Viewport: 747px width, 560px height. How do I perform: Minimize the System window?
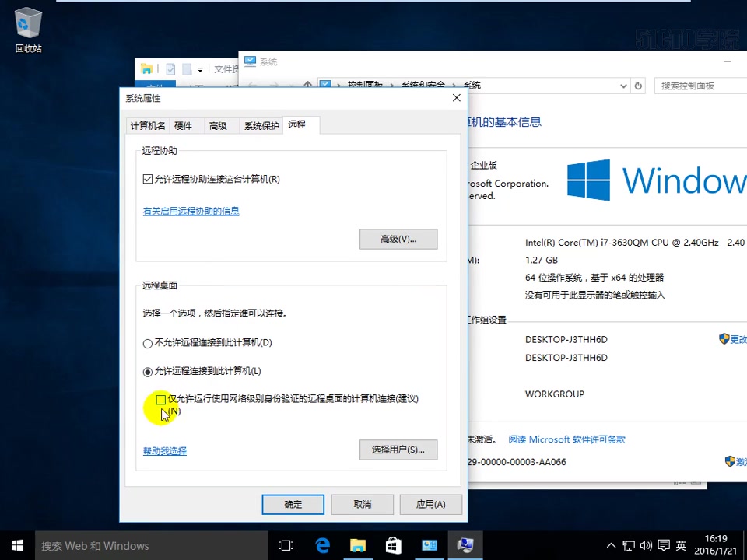(727, 61)
